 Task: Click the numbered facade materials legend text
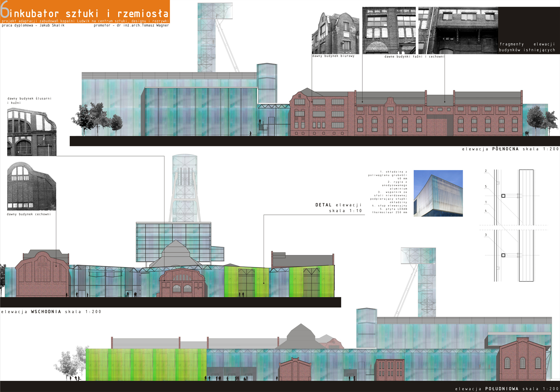point(388,192)
